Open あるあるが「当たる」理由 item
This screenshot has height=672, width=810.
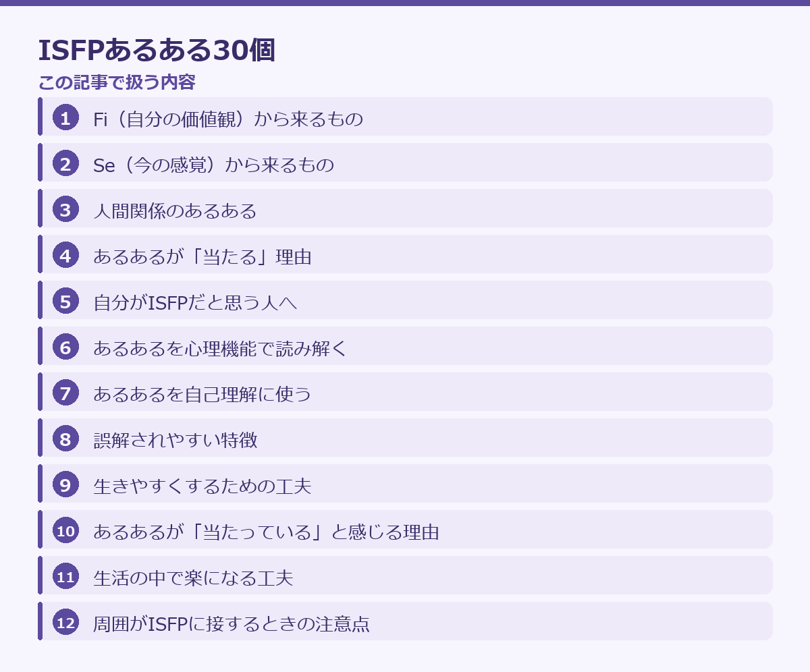(405, 254)
